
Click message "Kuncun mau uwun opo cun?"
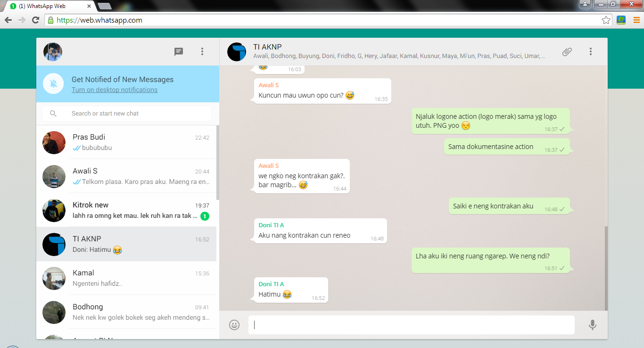coord(322,91)
